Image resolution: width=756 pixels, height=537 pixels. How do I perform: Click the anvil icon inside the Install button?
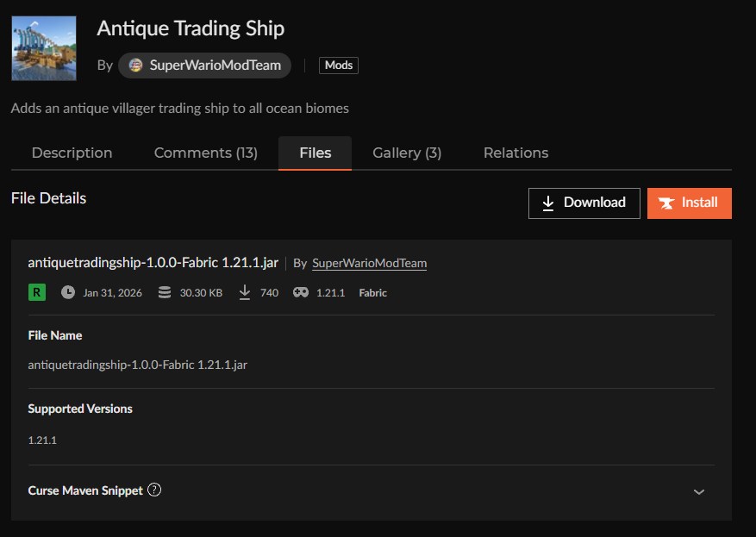[x=666, y=203]
